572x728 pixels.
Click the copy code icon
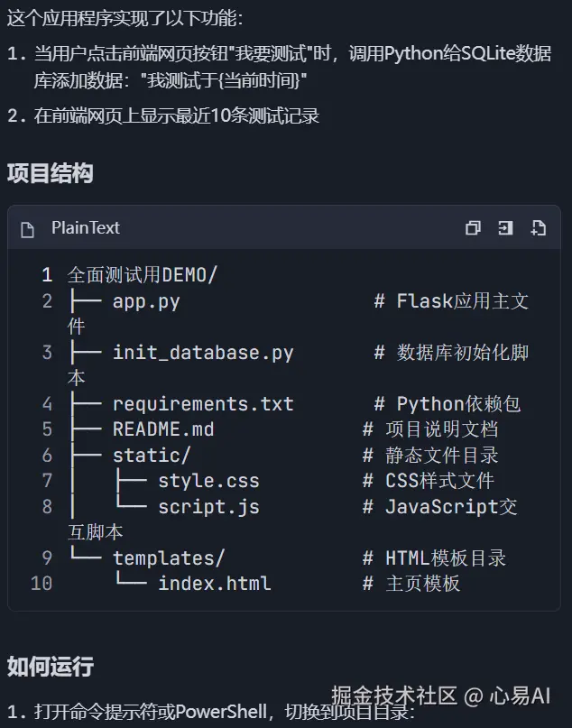tap(473, 228)
